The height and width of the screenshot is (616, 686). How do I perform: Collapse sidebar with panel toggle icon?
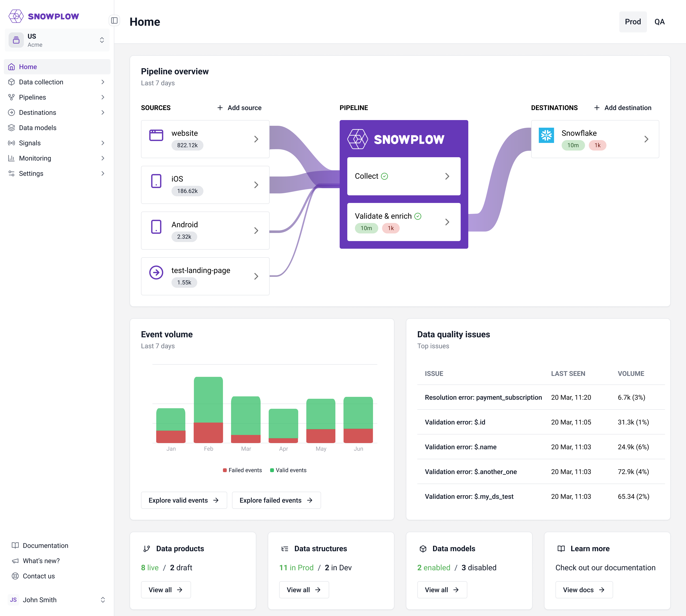point(114,21)
